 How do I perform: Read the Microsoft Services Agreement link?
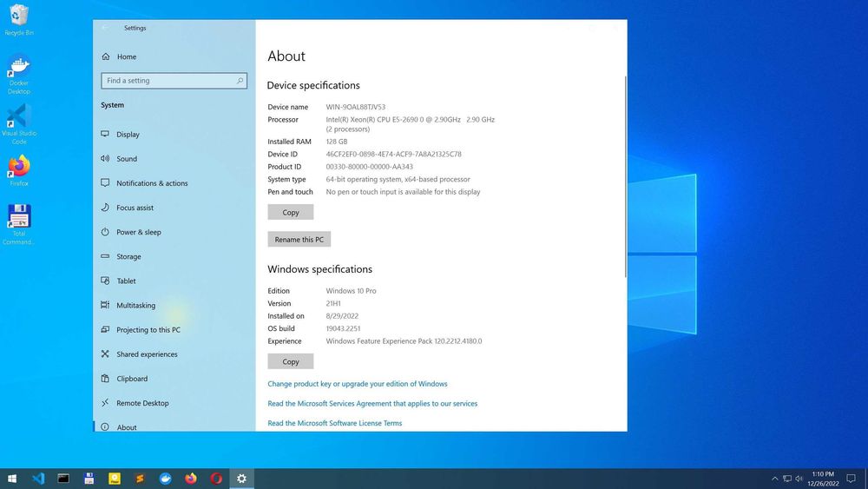tap(372, 404)
